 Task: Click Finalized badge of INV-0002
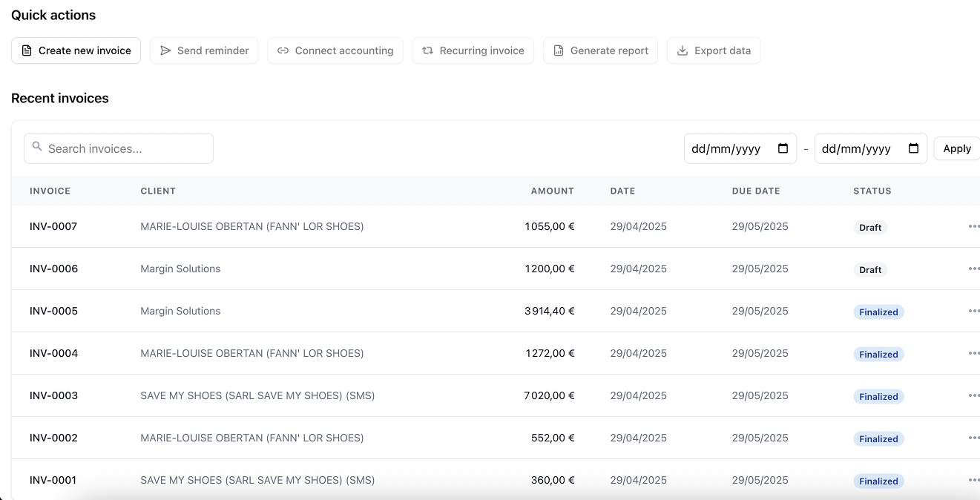pyautogui.click(x=878, y=439)
